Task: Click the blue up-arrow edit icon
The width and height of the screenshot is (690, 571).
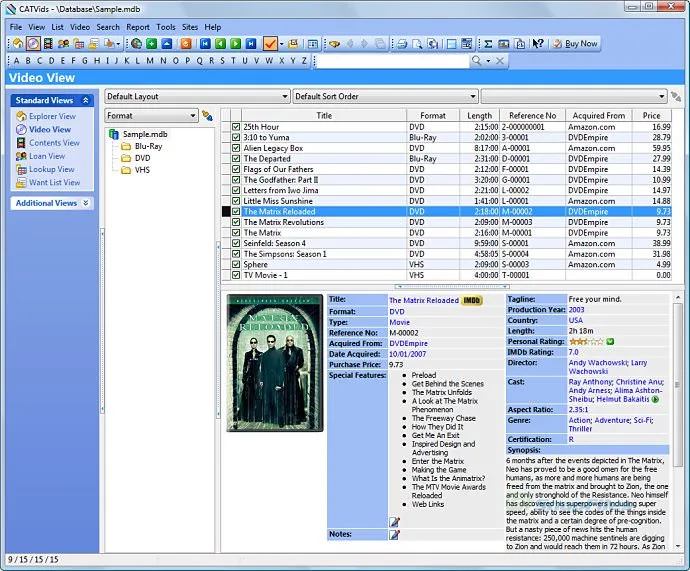Action: [167, 44]
